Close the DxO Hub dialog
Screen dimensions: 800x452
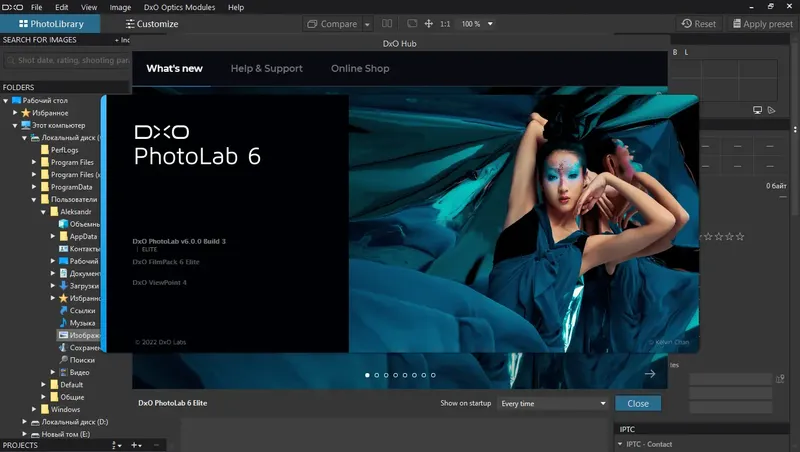pyautogui.click(x=638, y=403)
